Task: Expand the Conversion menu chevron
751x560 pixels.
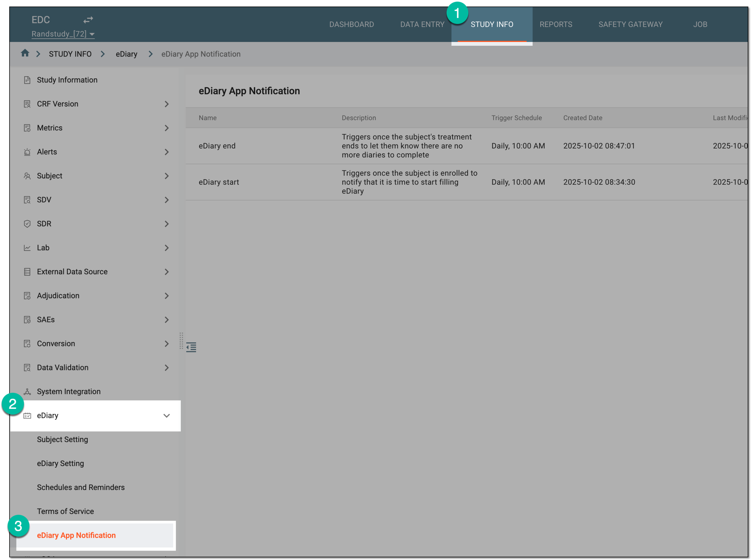Action: click(x=166, y=344)
